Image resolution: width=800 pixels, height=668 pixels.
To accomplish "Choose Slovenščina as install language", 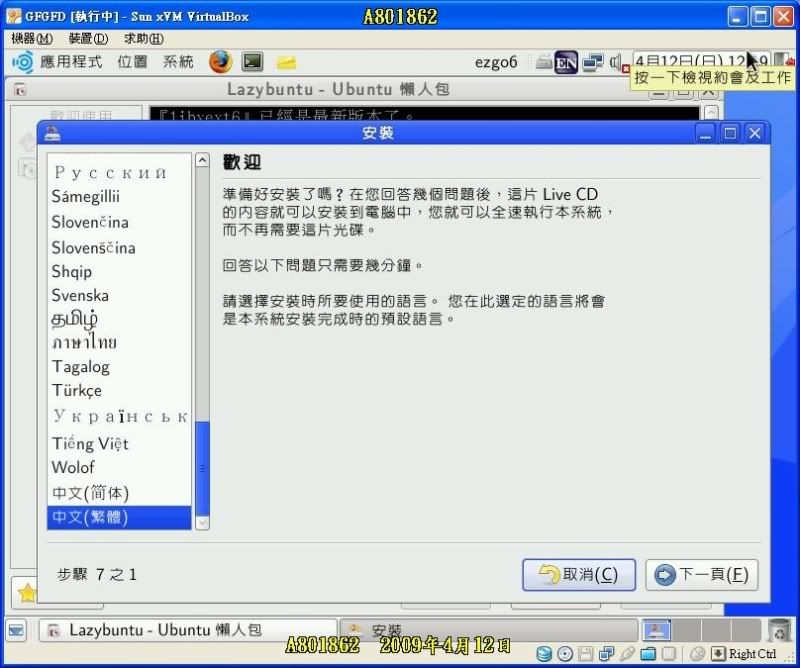I will (x=119, y=248).
